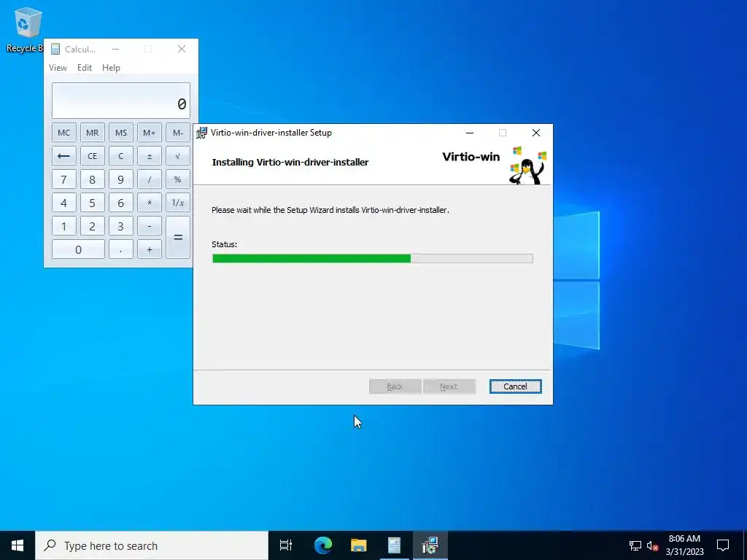Screen dimensions: 747x560
Task: Open Calculator Help menu
Action: point(111,68)
